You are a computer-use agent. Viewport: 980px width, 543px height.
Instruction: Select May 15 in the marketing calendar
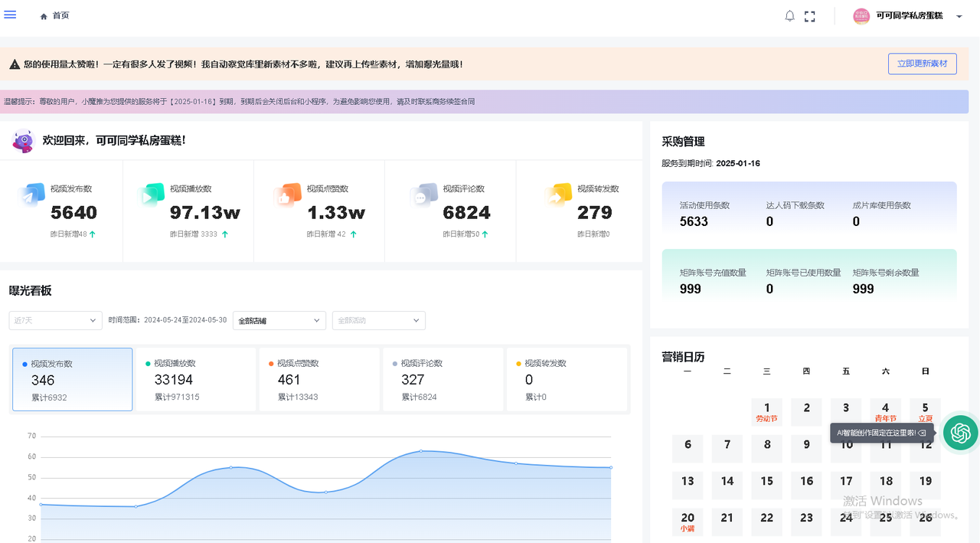click(766, 481)
